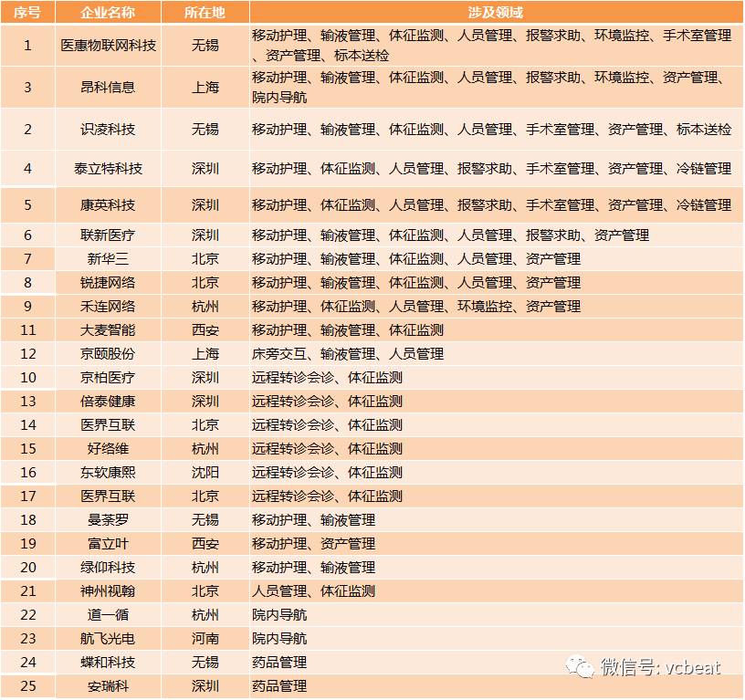This screenshot has height=700, width=745.
Task: Click the 涉及领域 cell of 联新医疗
Action: (496, 235)
